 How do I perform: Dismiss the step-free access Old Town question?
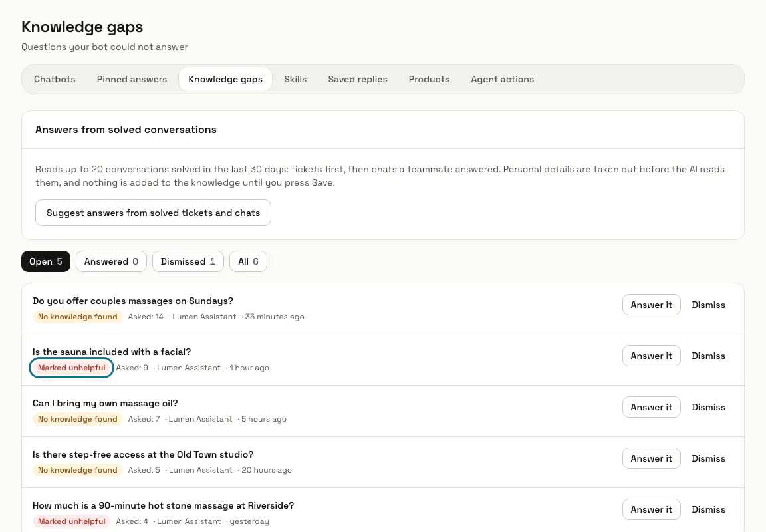coord(708,458)
